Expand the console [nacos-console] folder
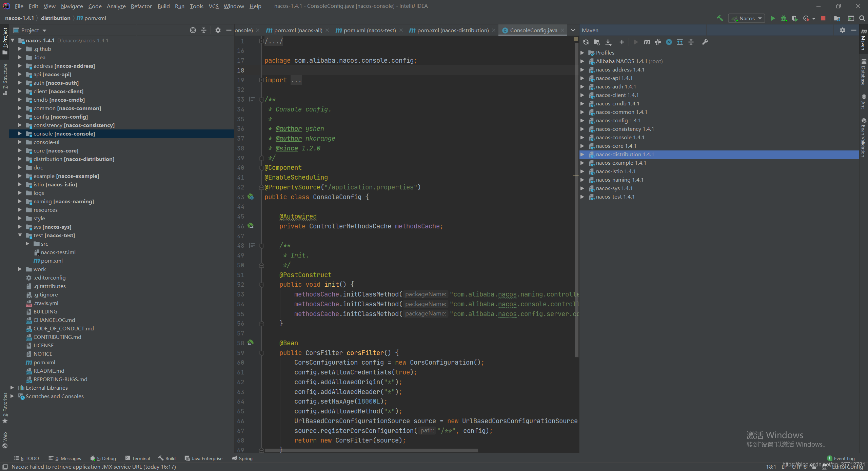 click(20, 134)
